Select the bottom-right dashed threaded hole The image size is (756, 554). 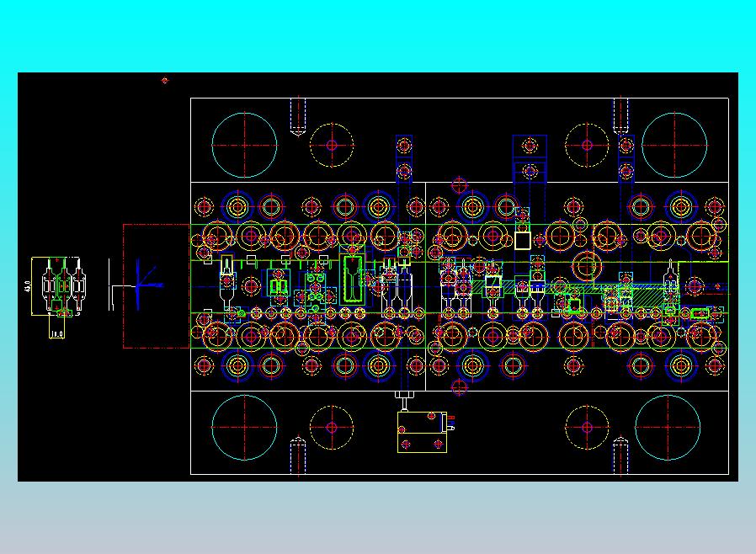point(620,455)
